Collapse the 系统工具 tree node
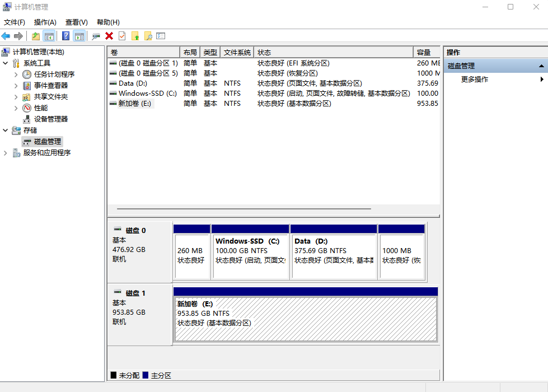The height and width of the screenshot is (392, 548). click(5, 63)
